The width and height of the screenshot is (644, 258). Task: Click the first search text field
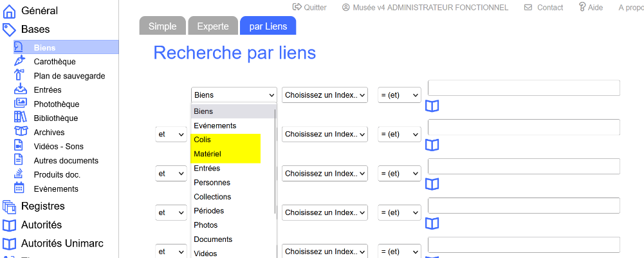click(x=523, y=88)
